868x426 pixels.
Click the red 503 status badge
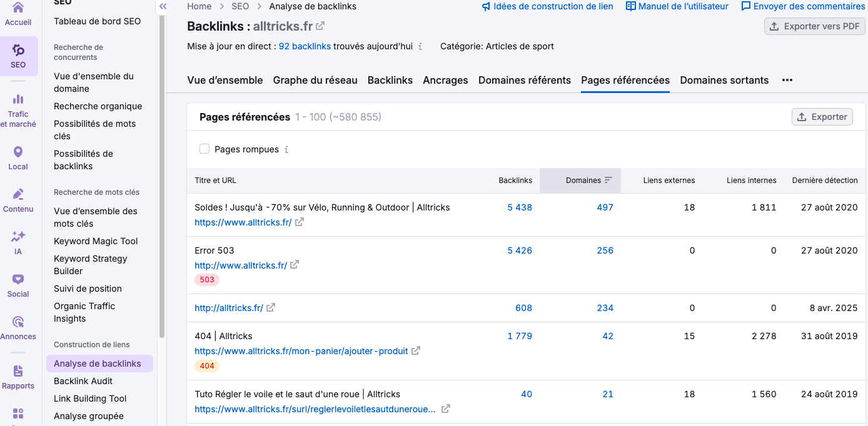click(x=207, y=280)
